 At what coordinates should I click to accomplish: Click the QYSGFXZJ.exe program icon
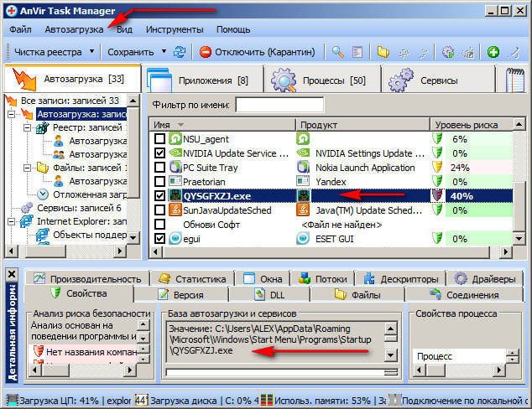point(176,195)
